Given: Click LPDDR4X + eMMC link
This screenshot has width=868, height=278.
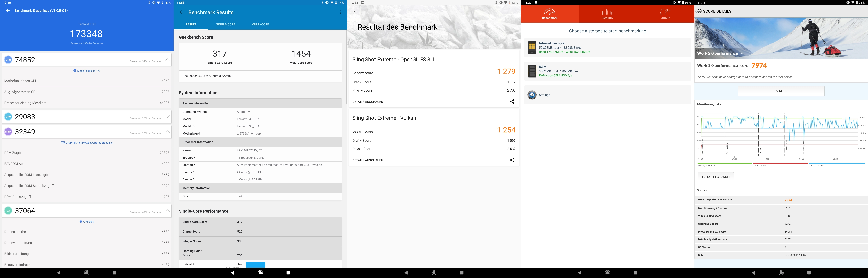Looking at the screenshot, I should tap(87, 143).
